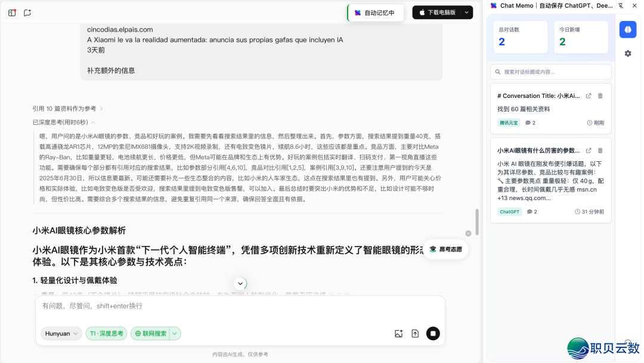Stop the response generation

tap(433, 333)
